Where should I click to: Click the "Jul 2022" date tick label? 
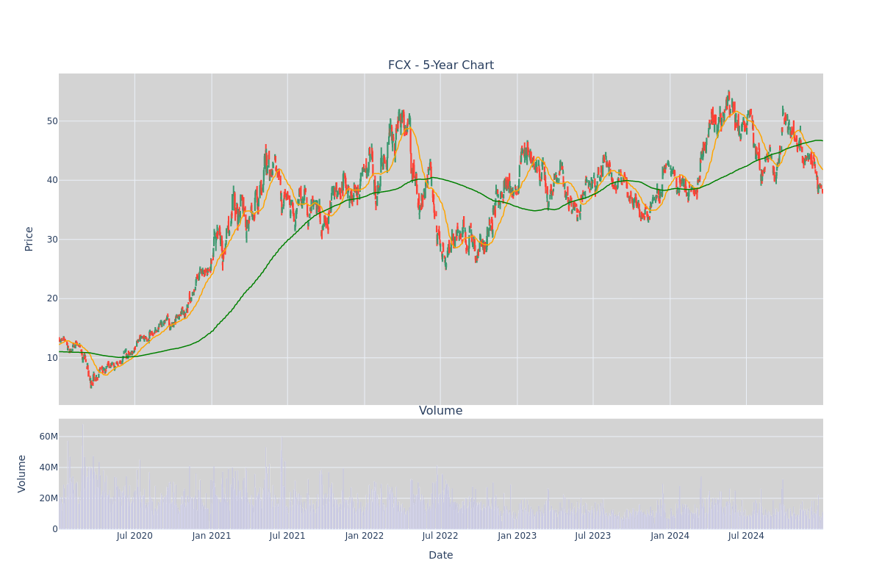pos(440,536)
